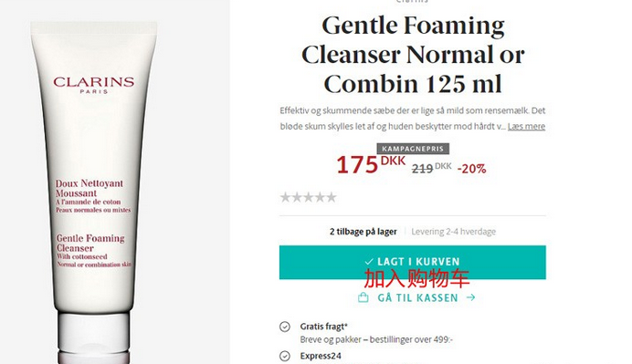Go to checkout via Gå til kassen
The height and width of the screenshot is (364, 632).
tap(416, 298)
